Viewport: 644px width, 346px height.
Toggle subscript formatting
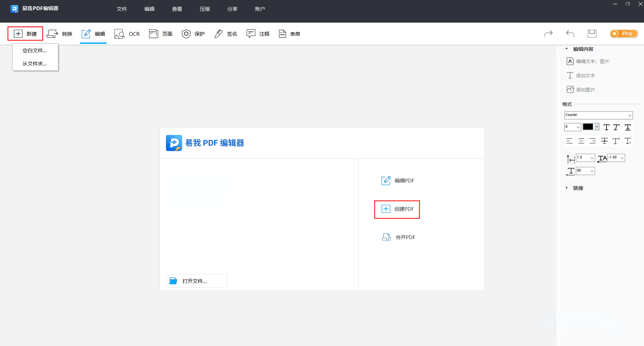[628, 141]
